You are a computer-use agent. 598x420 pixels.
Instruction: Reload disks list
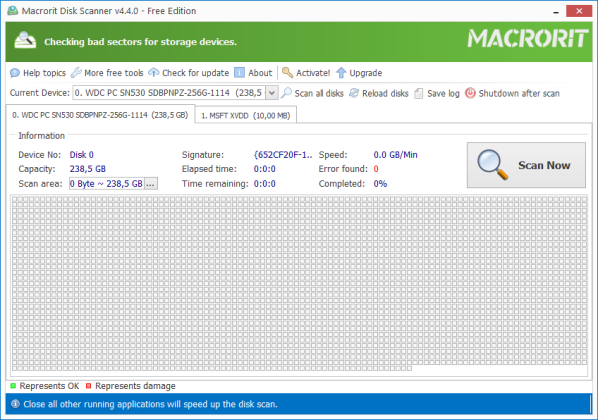pyautogui.click(x=379, y=93)
